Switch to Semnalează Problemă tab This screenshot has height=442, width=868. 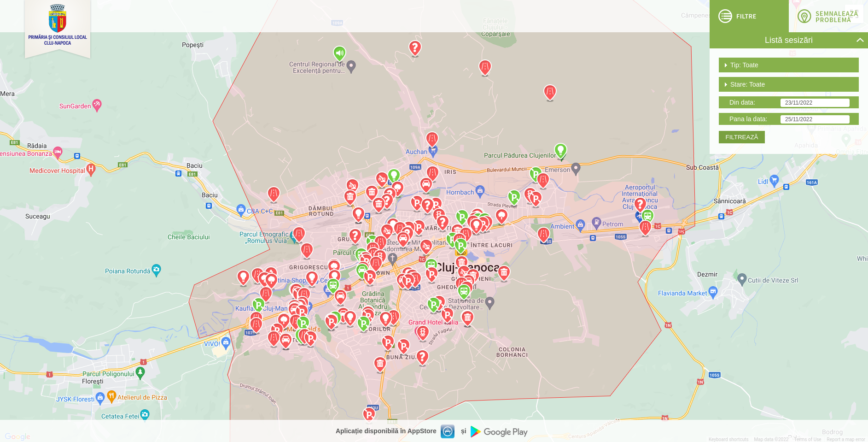tap(828, 16)
